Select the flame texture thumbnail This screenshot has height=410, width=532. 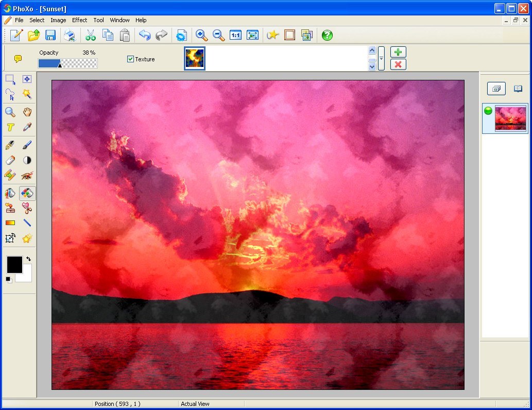coord(194,58)
